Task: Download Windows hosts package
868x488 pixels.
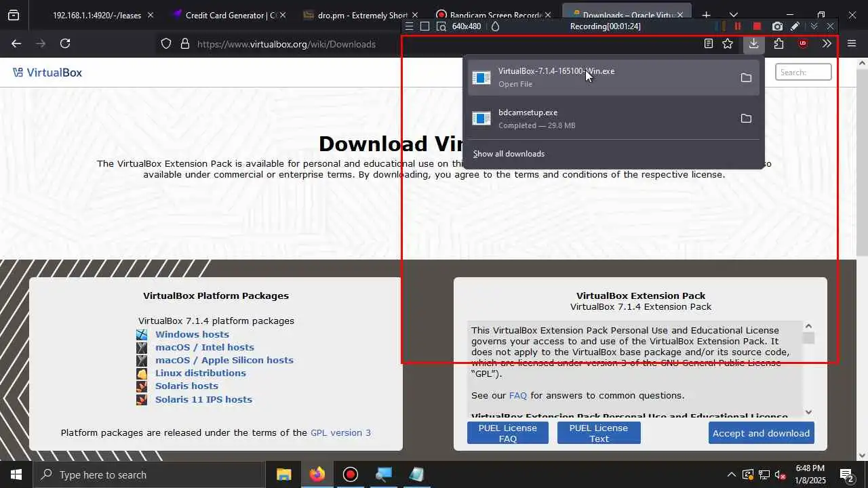Action: click(x=192, y=334)
